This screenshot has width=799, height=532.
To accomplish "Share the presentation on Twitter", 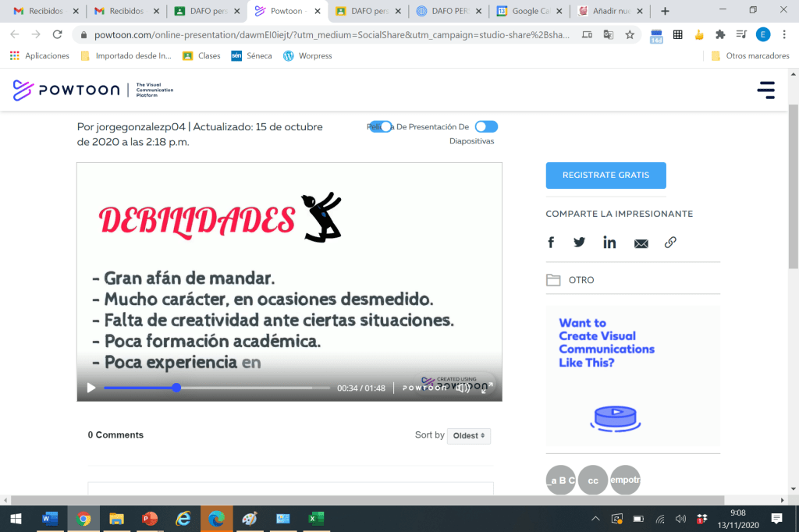I will tap(579, 243).
